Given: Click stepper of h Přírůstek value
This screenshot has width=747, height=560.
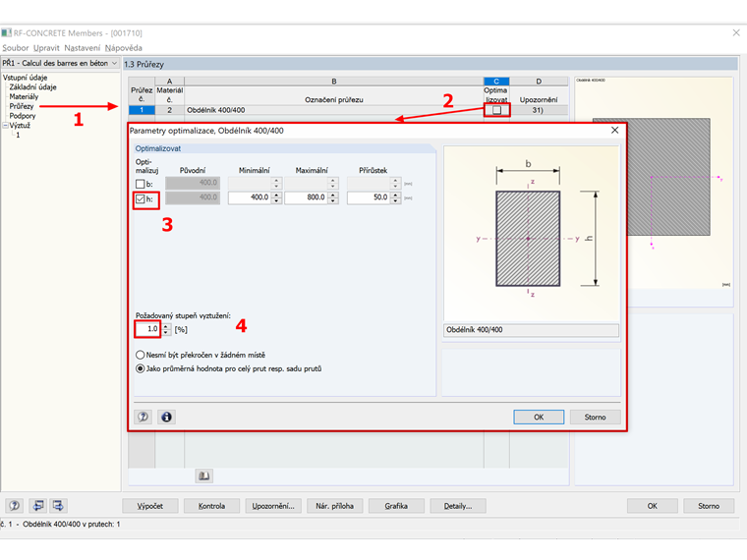Looking at the screenshot, I should pyautogui.click(x=395, y=197).
